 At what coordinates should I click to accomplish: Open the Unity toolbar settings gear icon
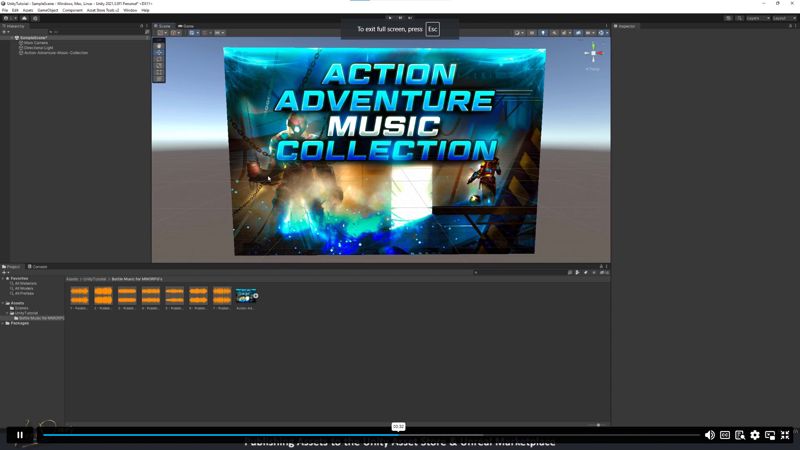click(35, 18)
